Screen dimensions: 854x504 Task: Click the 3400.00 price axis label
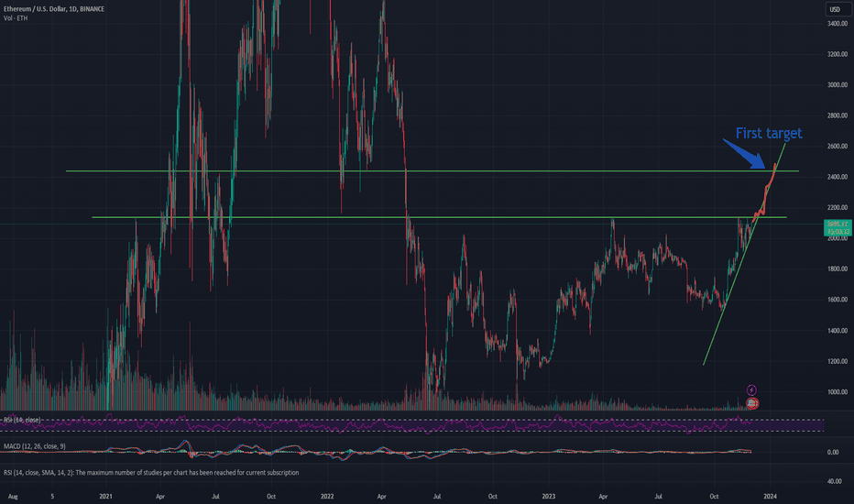838,24
